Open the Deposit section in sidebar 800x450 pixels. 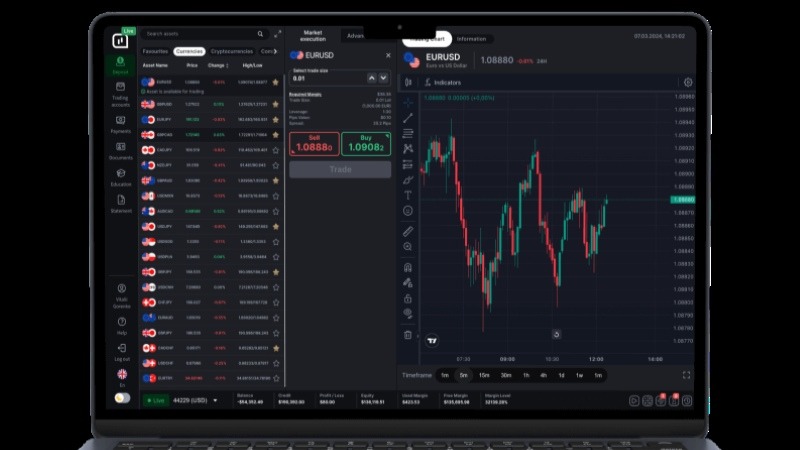(120, 65)
